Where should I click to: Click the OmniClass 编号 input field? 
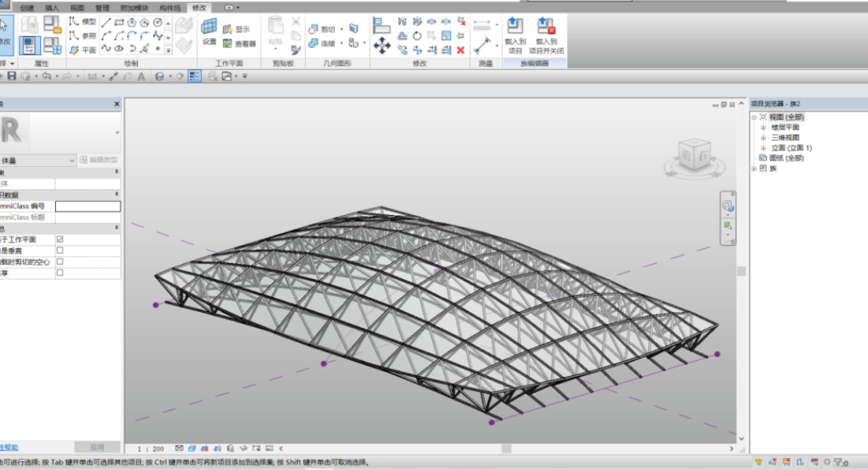[x=88, y=206]
